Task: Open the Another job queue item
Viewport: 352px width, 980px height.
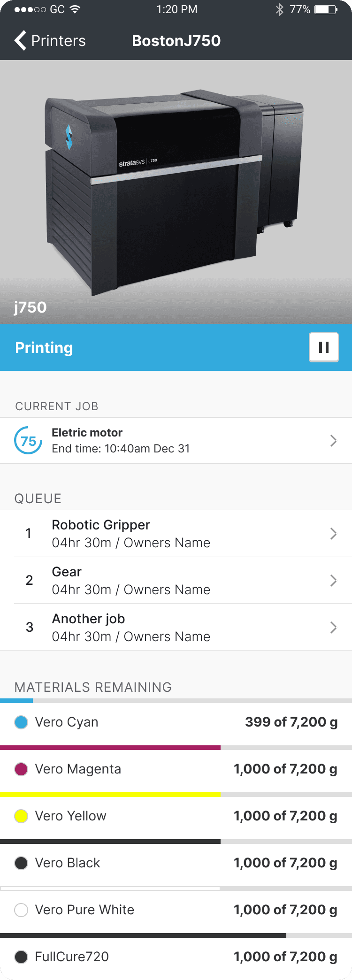Action: 176,627
